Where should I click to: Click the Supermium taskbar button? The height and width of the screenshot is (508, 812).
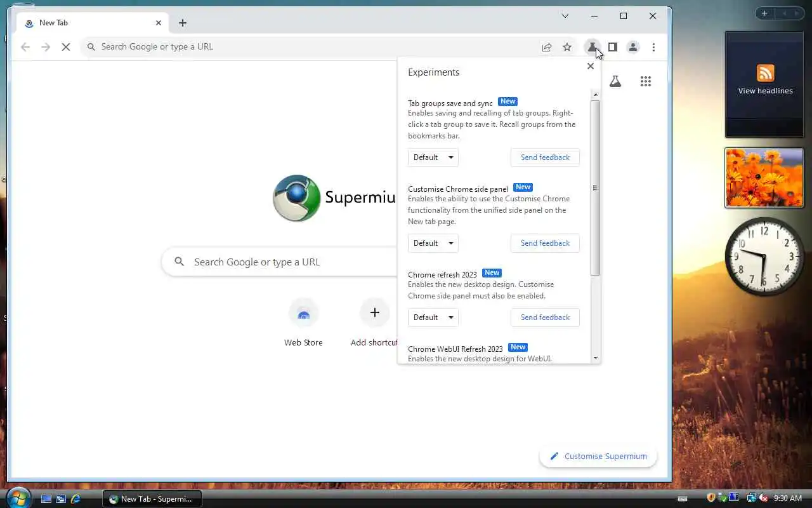pyautogui.click(x=152, y=499)
